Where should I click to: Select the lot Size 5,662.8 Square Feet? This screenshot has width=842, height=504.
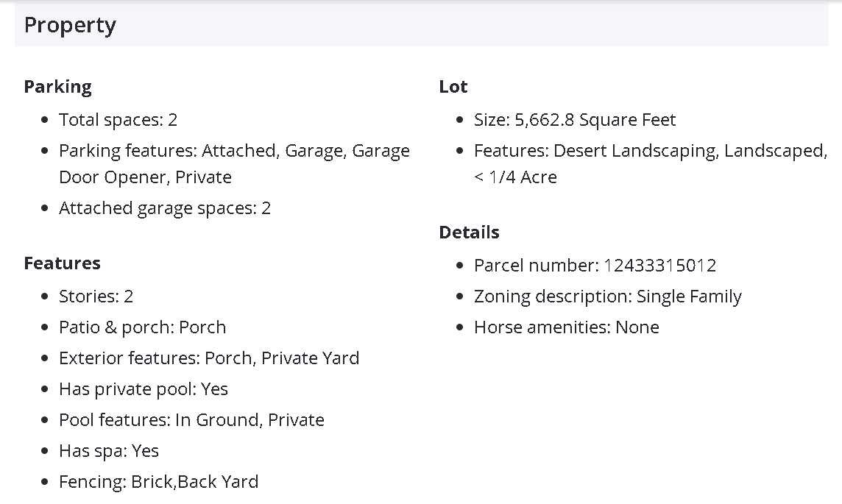[574, 120]
